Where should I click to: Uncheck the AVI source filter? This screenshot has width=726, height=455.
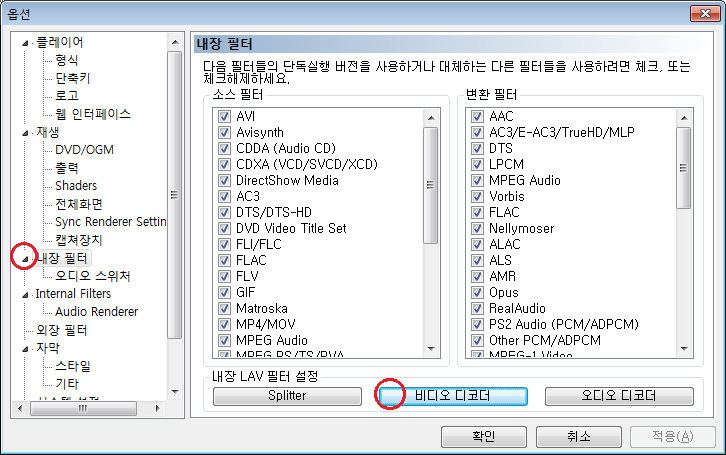point(225,116)
